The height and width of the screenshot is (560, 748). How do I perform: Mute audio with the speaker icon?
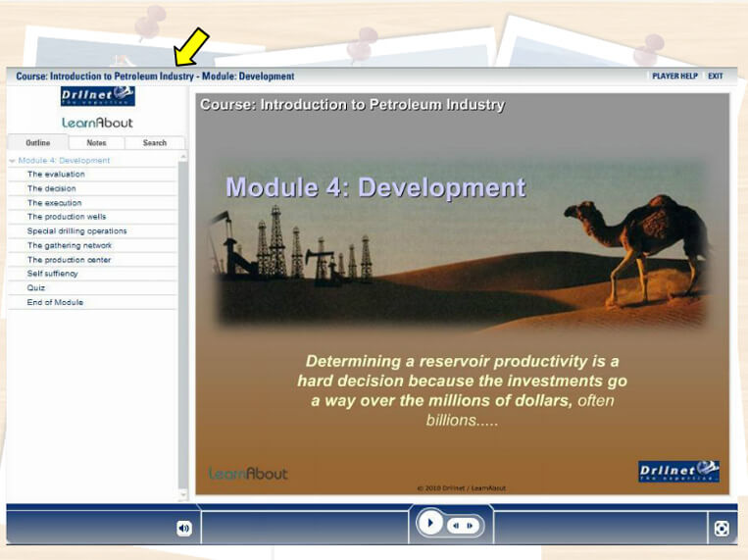(x=183, y=528)
